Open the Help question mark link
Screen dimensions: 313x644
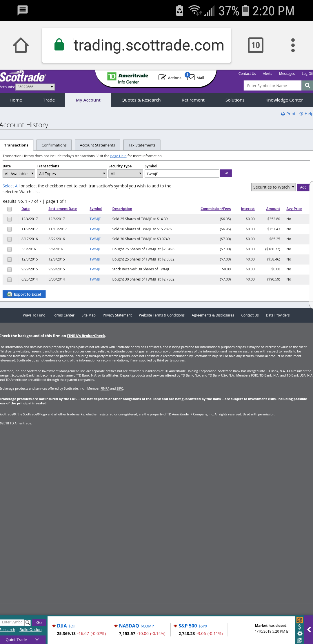[x=306, y=114]
